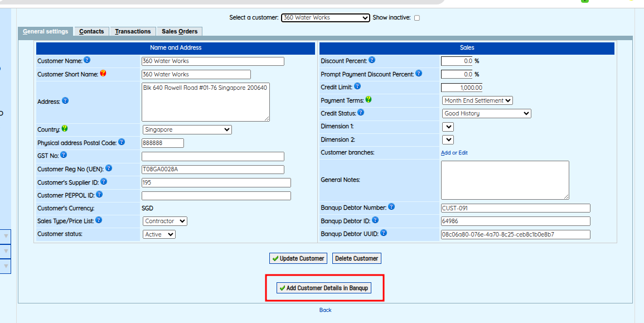644x323 pixels.
Task: Click green help icon beside Payment Terms
Action: coord(369,100)
